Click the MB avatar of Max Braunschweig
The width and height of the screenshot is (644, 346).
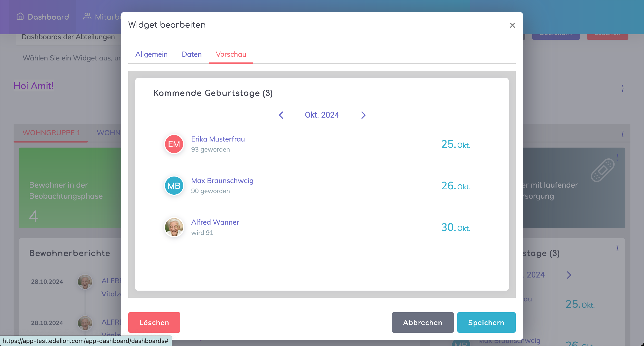[174, 186]
